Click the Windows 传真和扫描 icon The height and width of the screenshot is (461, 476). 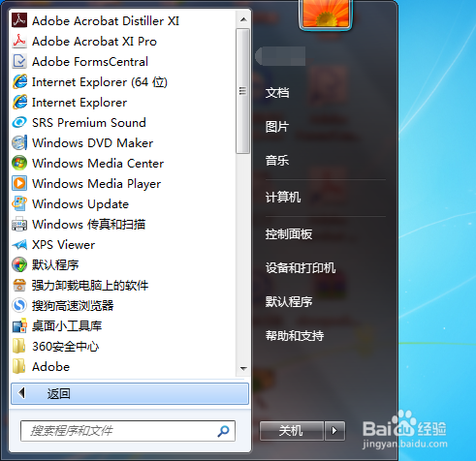(x=19, y=224)
